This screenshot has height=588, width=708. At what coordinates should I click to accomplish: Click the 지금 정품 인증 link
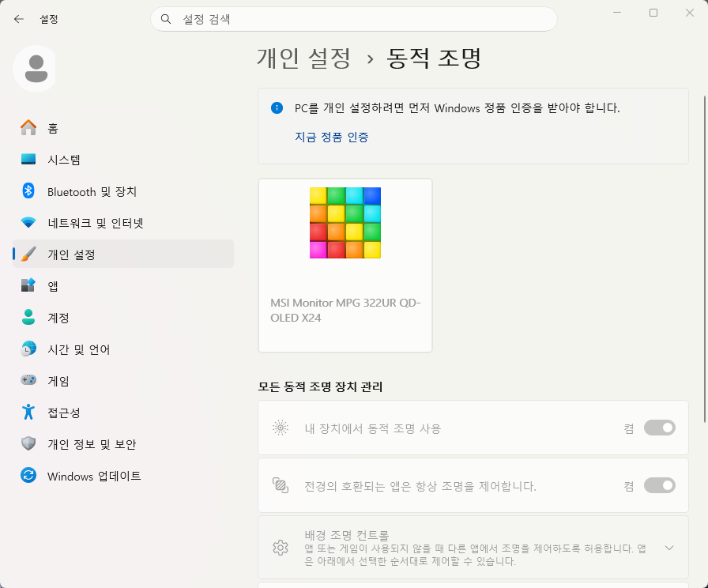point(331,137)
